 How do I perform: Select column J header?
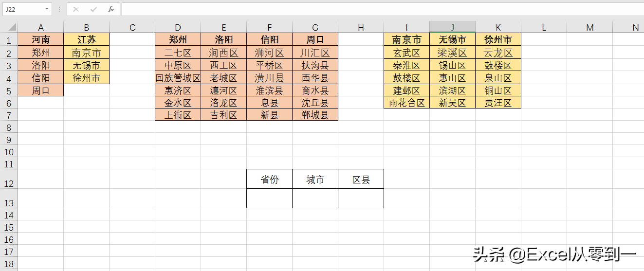pos(452,27)
